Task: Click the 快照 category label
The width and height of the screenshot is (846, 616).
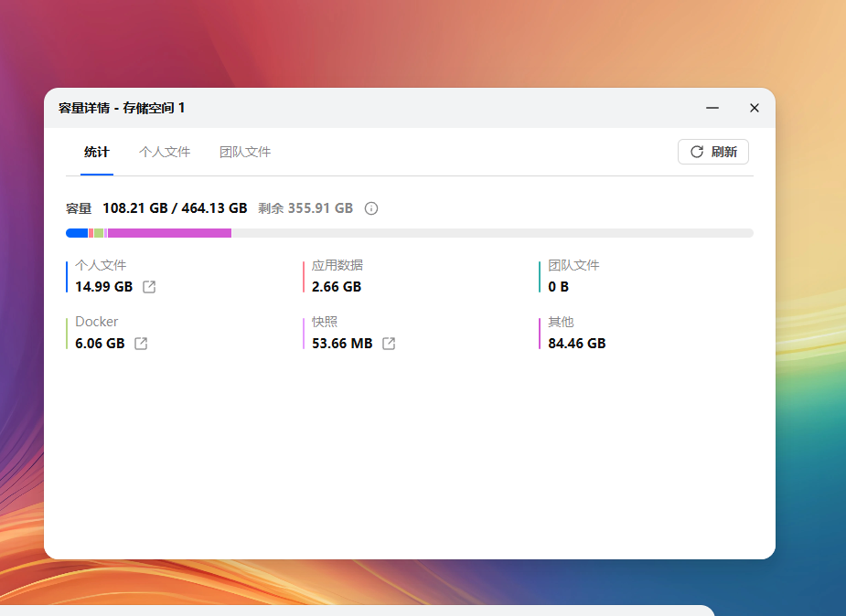Action: coord(325,322)
